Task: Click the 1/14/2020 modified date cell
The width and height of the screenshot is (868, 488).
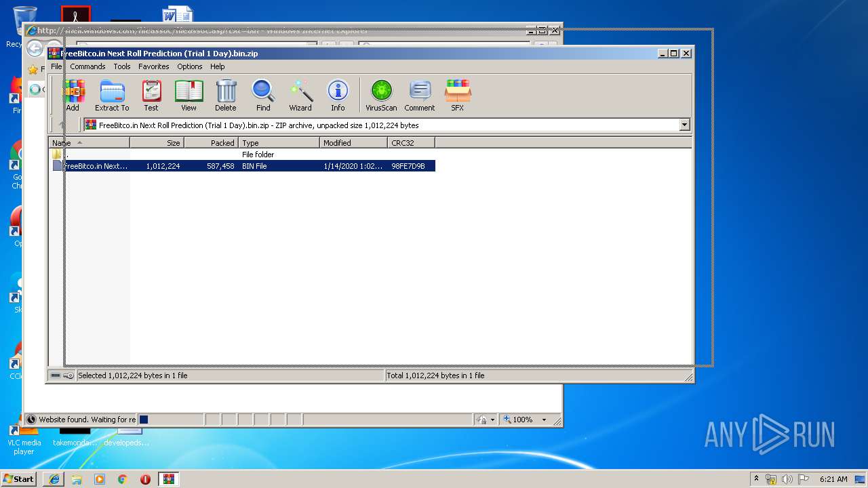Action: coord(353,166)
